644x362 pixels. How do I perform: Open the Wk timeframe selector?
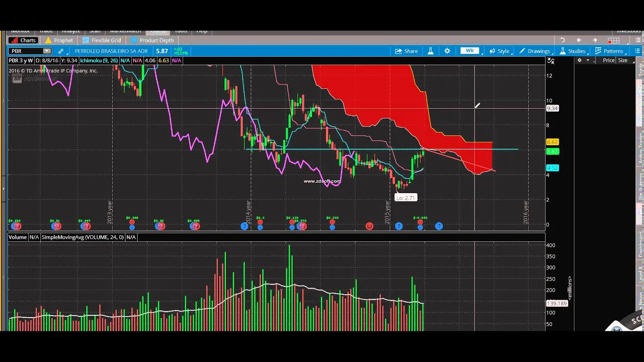pos(470,51)
